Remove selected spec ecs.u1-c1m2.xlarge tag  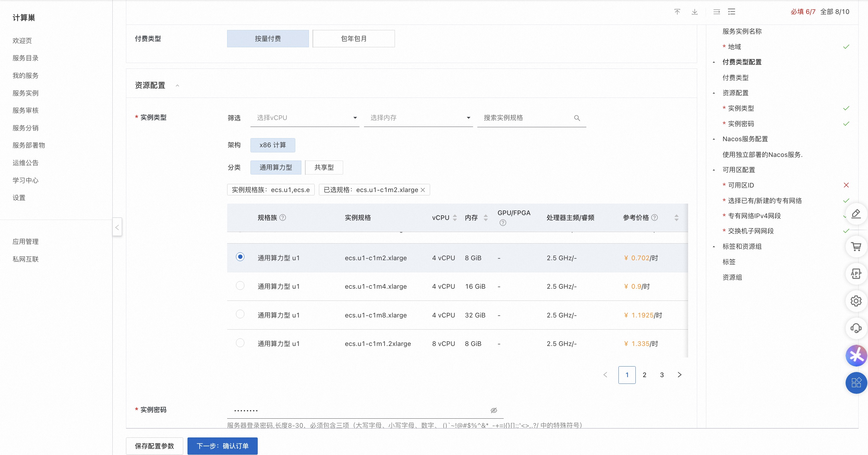(423, 190)
